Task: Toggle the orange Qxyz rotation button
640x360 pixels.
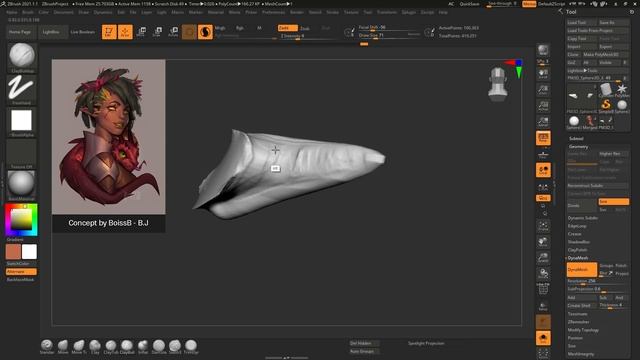Action: [x=543, y=198]
